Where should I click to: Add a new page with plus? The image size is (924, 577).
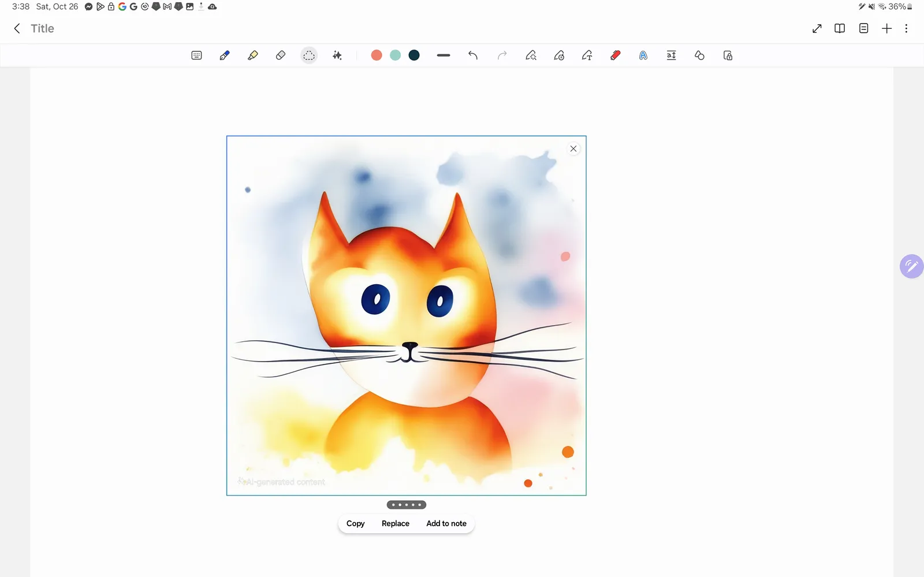tap(887, 28)
